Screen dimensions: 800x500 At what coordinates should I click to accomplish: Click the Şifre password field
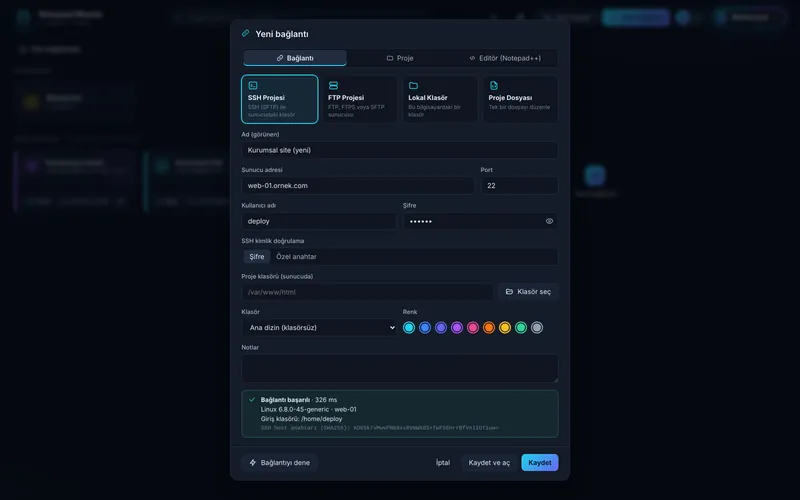(x=480, y=221)
